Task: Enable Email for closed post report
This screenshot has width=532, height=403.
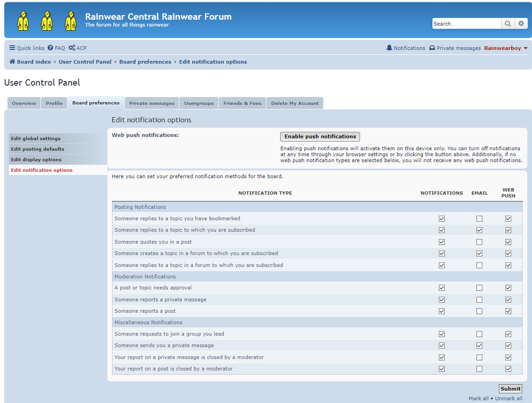Action: point(479,369)
